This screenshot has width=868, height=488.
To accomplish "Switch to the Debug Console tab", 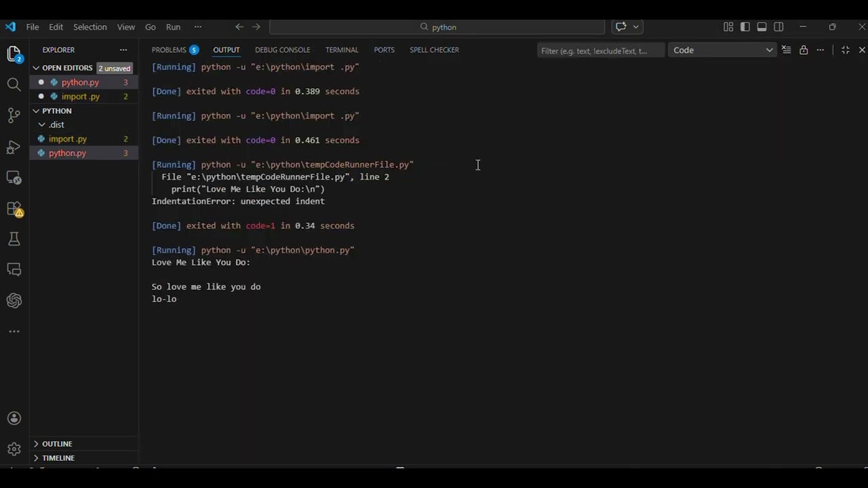I will [283, 50].
